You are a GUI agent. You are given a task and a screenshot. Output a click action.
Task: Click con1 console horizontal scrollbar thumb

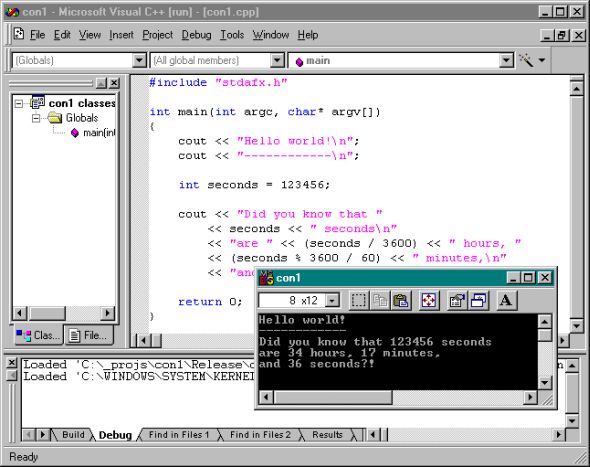pyautogui.click(x=333, y=397)
